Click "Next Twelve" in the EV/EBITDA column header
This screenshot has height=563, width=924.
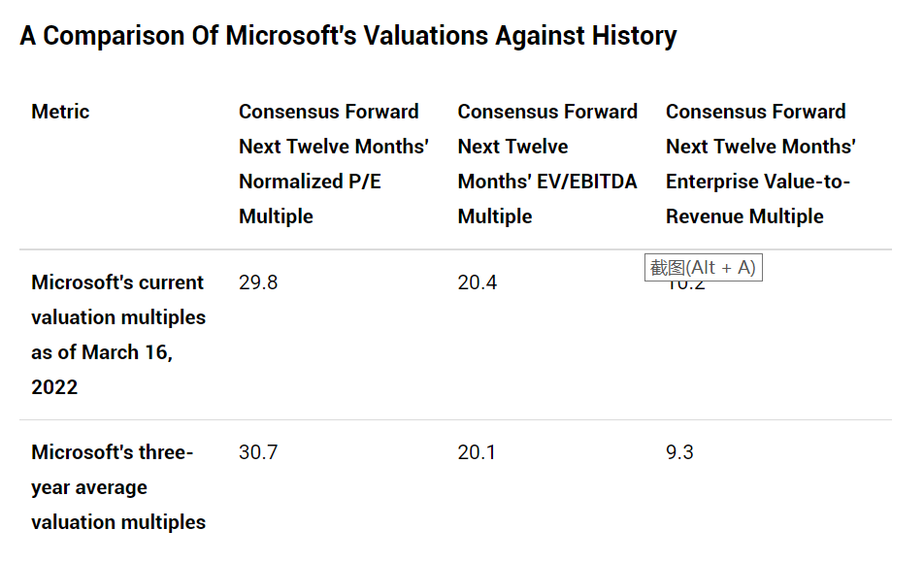tap(512, 147)
